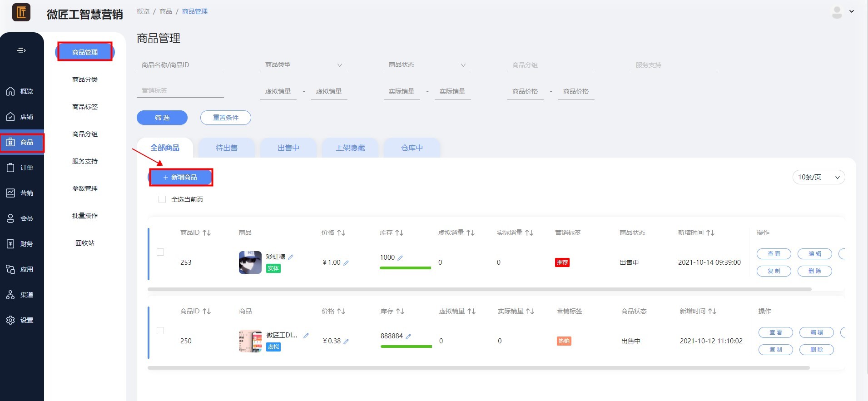Open the 10条/页 page size dropdown

point(818,177)
